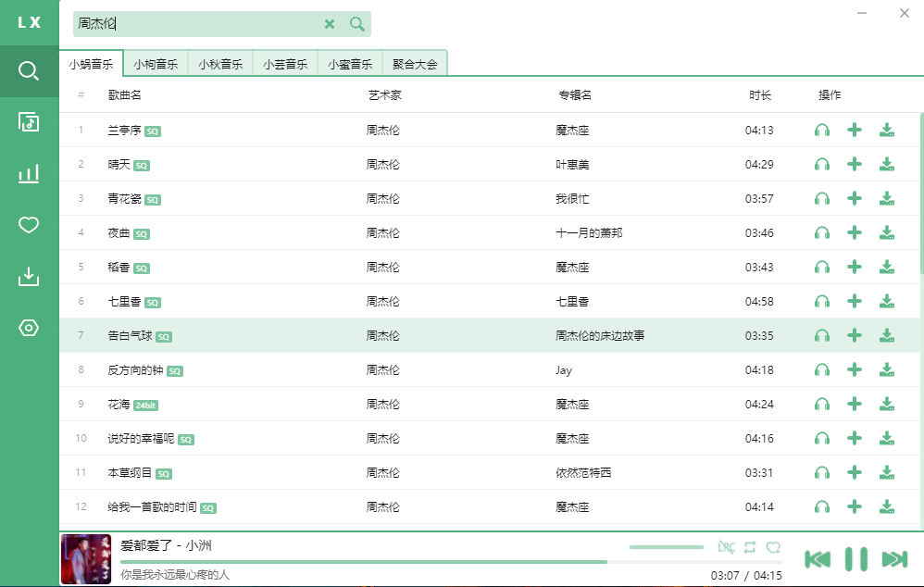Screen dimensions: 924x587
Task: Pause the currently playing song
Action: 855,558
